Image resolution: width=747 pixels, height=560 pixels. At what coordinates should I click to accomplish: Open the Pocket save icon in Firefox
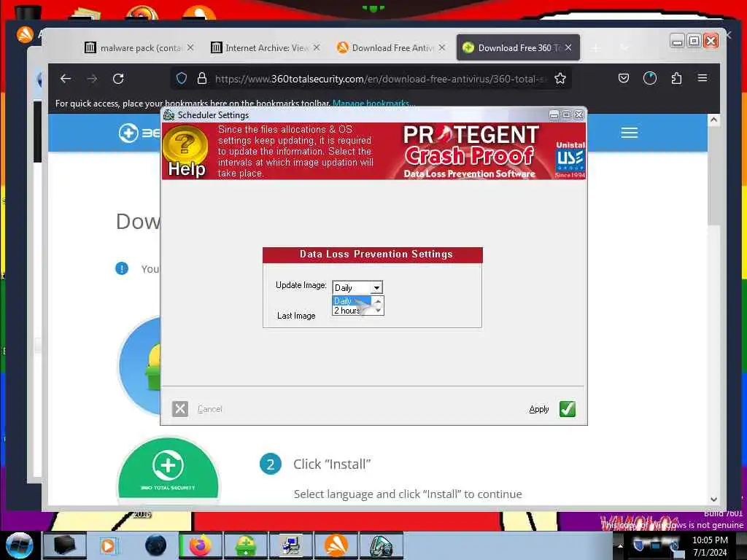[x=623, y=78]
